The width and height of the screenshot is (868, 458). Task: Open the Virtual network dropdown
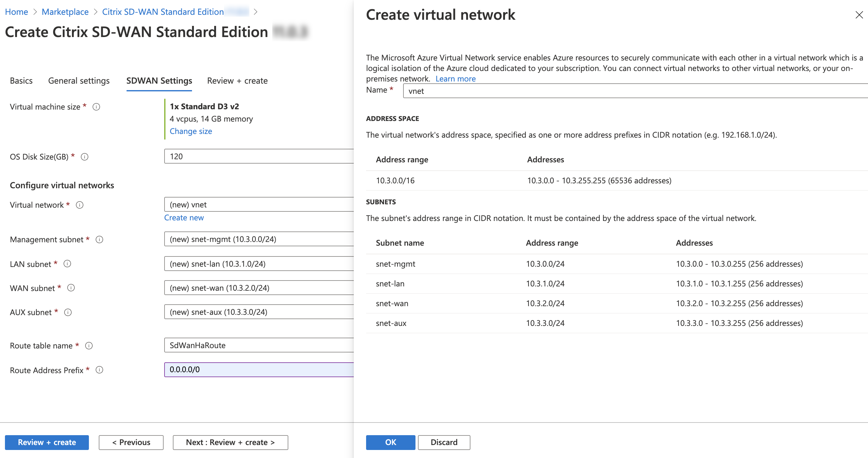259,205
